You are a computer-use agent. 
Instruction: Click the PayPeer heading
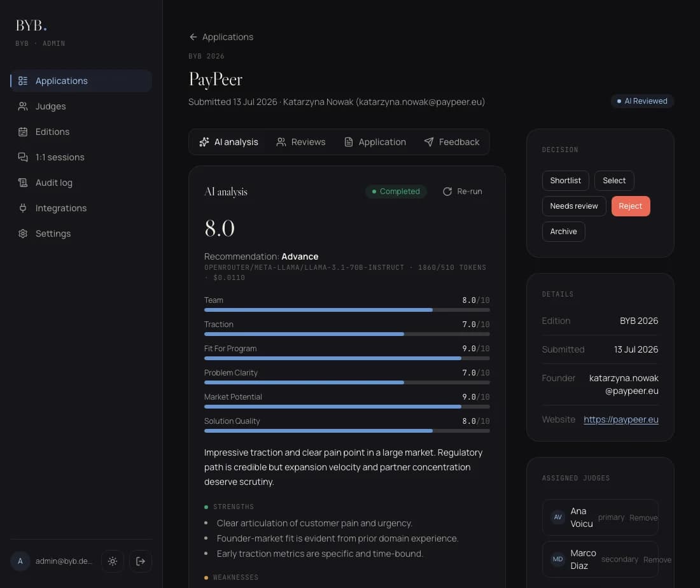point(215,80)
